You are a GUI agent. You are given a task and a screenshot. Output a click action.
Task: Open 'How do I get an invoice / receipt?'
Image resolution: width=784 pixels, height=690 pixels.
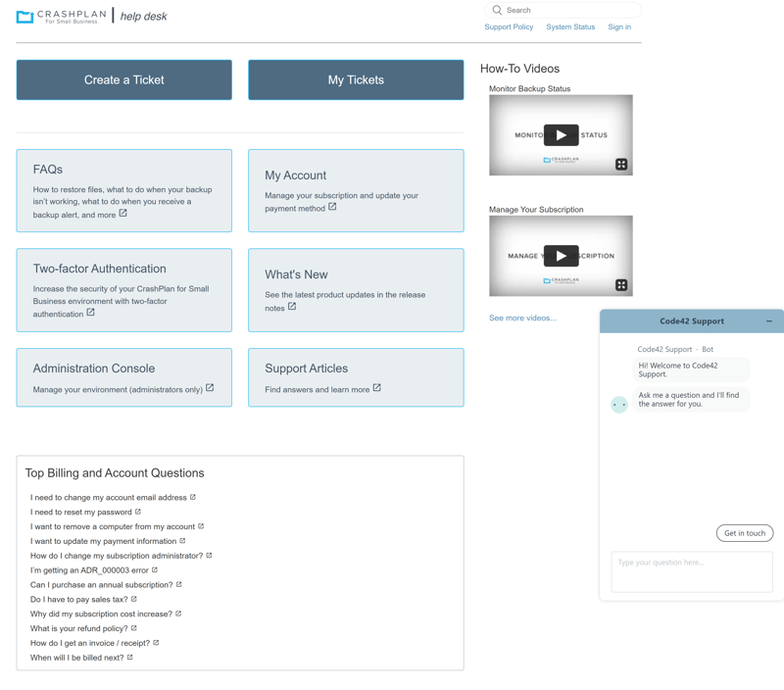[90, 643]
